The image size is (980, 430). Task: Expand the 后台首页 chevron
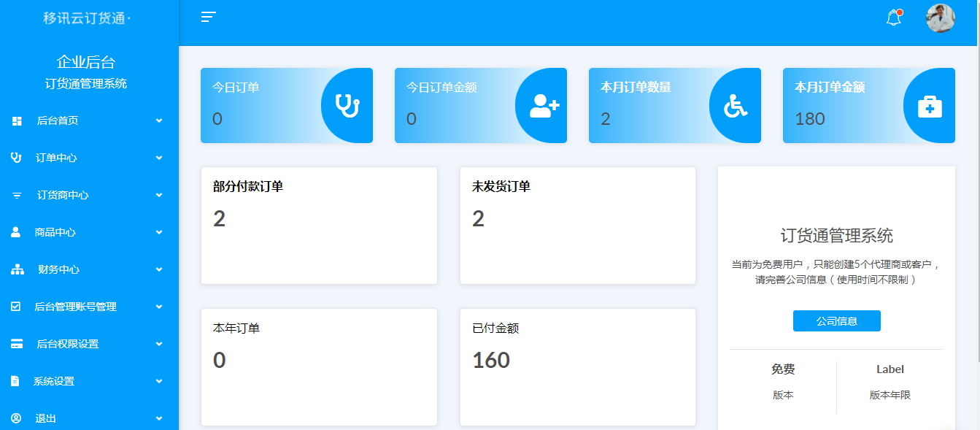tap(159, 120)
